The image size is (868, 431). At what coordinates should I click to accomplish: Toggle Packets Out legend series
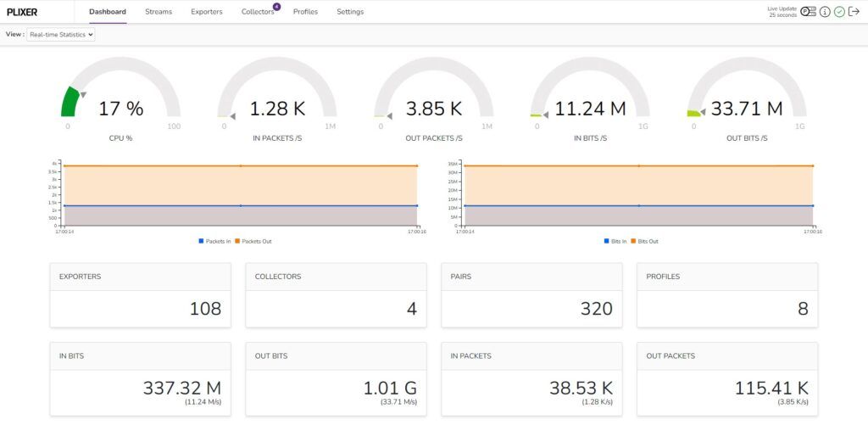(x=253, y=241)
